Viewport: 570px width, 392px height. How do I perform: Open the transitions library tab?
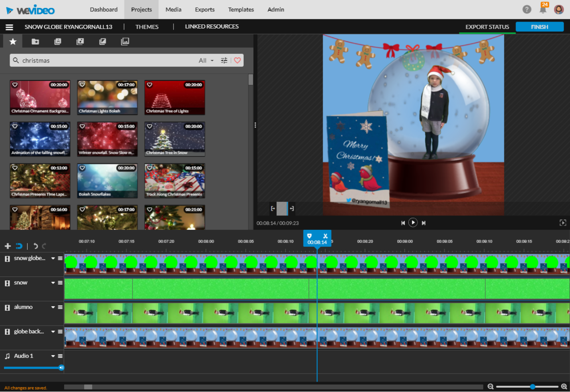(103, 42)
